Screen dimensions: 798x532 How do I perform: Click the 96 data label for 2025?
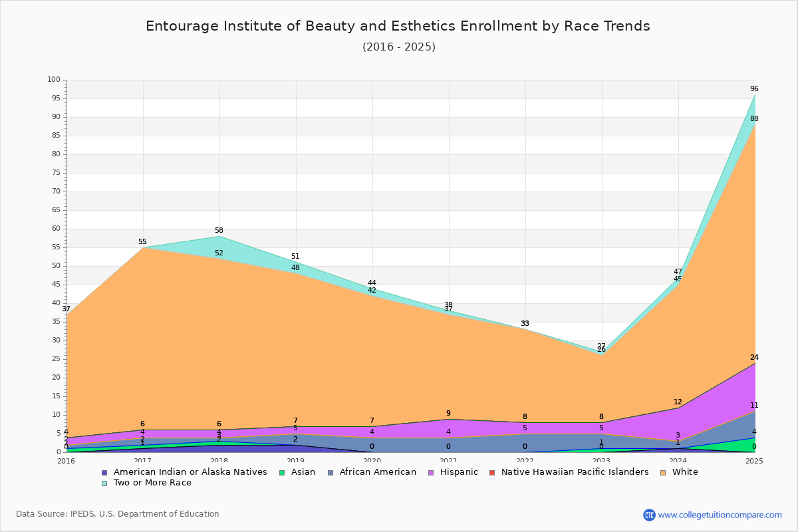point(754,89)
